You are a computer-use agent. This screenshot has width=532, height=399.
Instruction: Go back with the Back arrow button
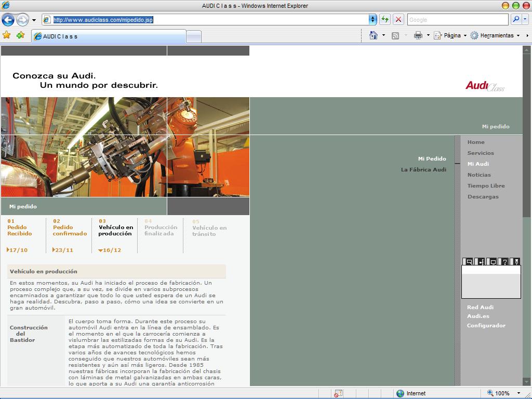click(x=8, y=20)
